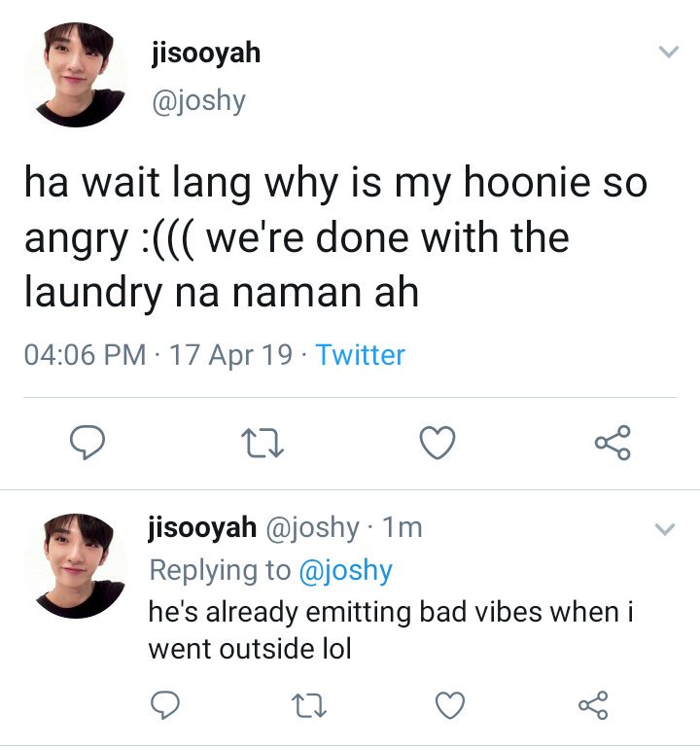Open jisooyah display name on main tweet

[x=206, y=54]
